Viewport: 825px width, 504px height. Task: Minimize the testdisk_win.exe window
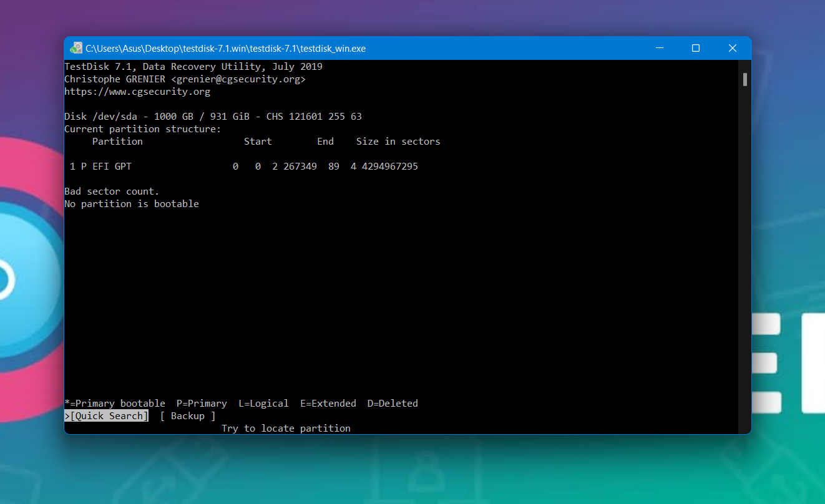point(659,48)
